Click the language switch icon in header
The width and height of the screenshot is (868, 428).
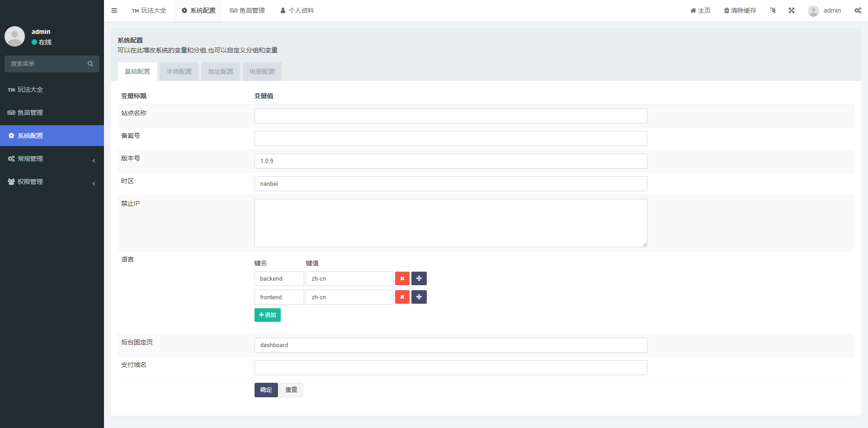click(x=773, y=10)
